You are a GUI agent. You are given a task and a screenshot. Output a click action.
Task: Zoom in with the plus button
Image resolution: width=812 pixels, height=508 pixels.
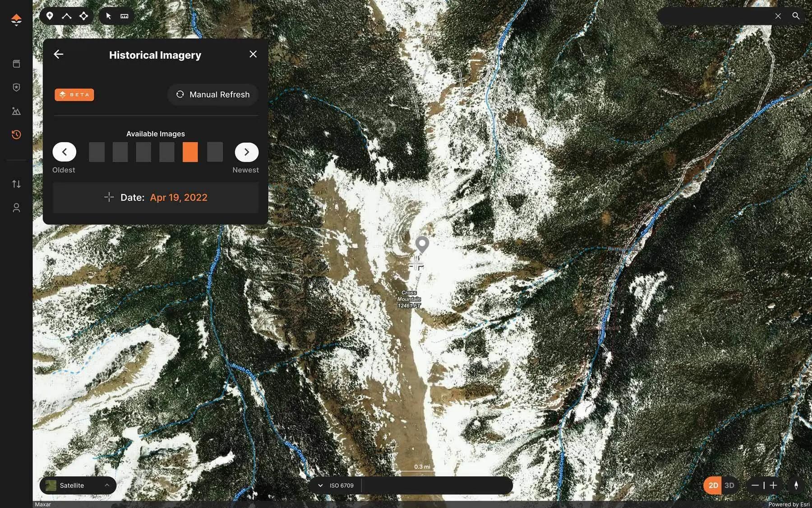[773, 485]
